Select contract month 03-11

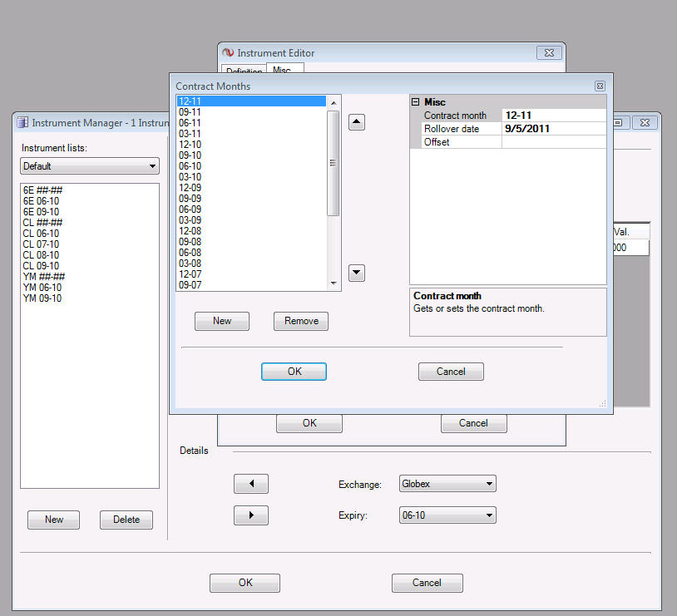pyautogui.click(x=252, y=133)
